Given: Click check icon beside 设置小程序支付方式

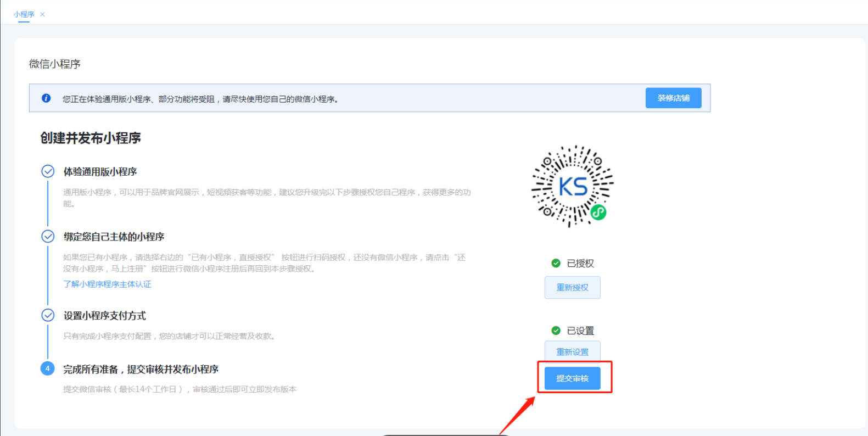Looking at the screenshot, I should tap(48, 315).
